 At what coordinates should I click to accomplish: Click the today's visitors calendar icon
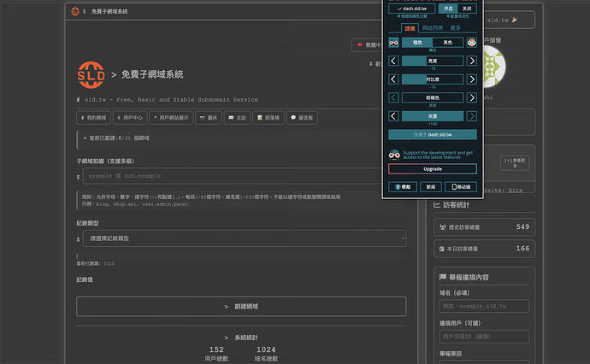[x=442, y=249]
